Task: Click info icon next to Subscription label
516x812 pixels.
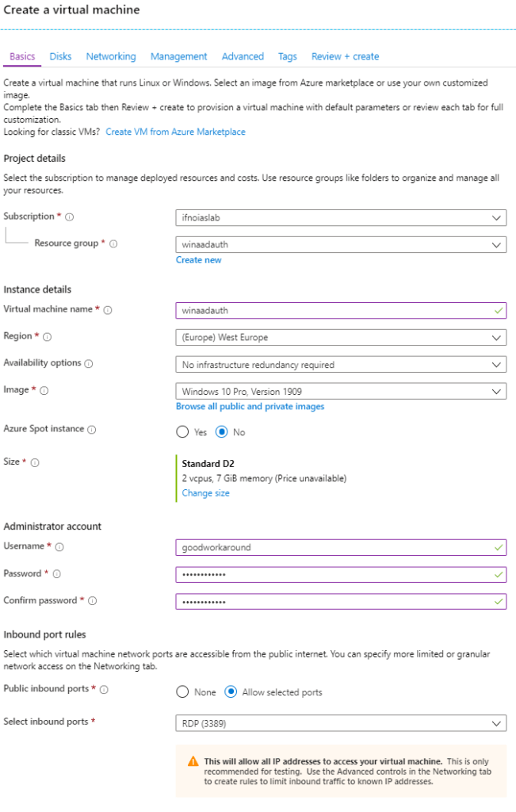Action: [x=70, y=216]
